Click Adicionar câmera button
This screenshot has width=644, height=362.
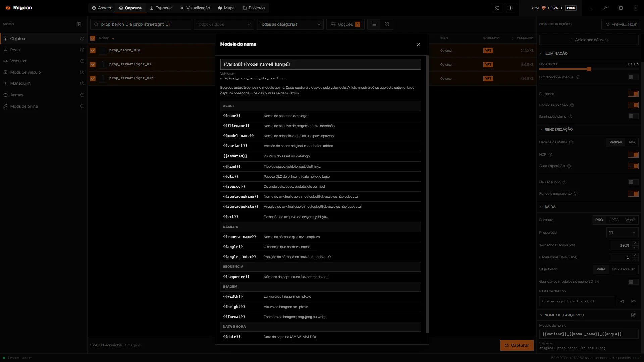pyautogui.click(x=589, y=40)
